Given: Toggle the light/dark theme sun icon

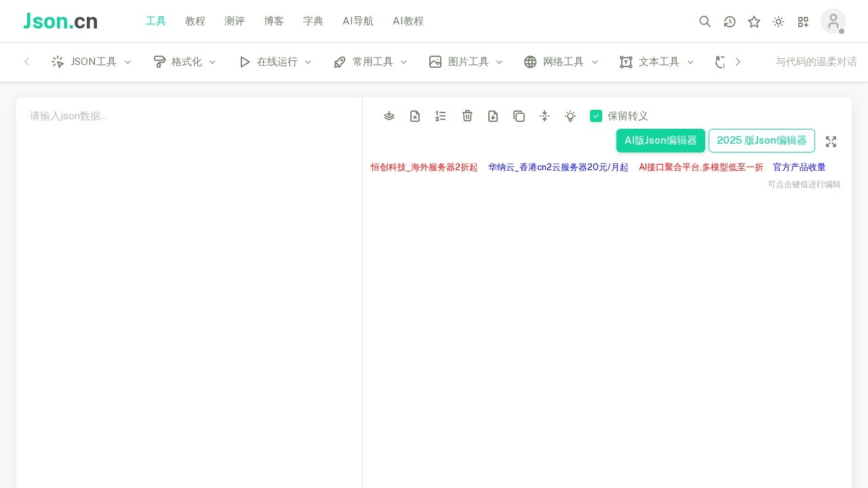Looking at the screenshot, I should [778, 22].
